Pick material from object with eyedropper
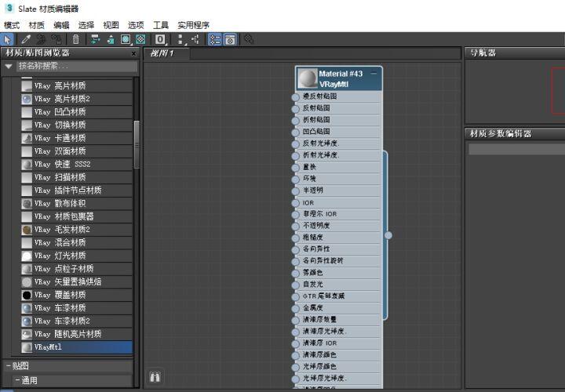This screenshot has height=392, width=565. pyautogui.click(x=26, y=40)
